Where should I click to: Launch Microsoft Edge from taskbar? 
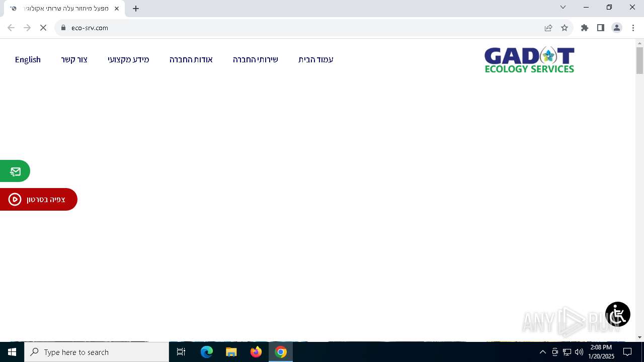coord(207,352)
